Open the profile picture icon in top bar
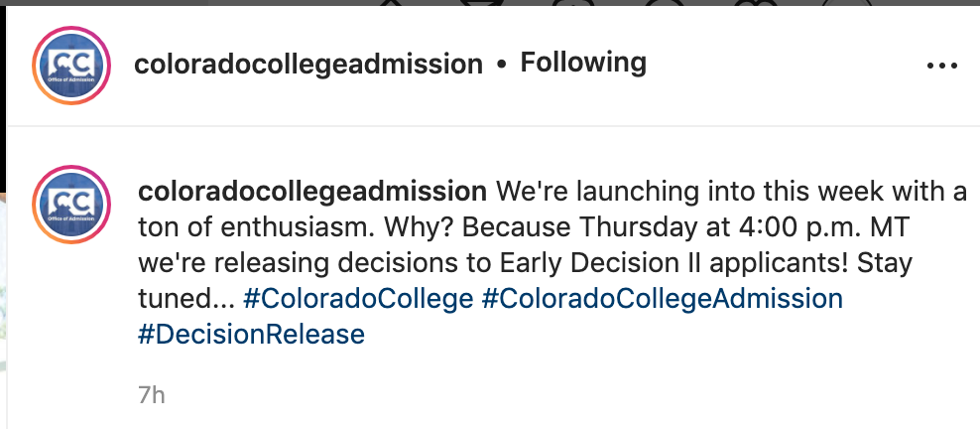 point(847,3)
